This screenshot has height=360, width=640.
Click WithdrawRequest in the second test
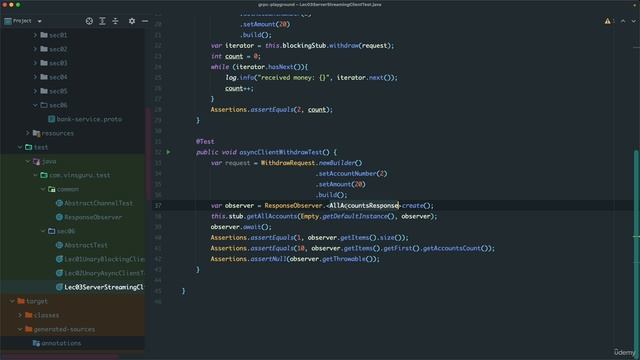[x=288, y=163]
